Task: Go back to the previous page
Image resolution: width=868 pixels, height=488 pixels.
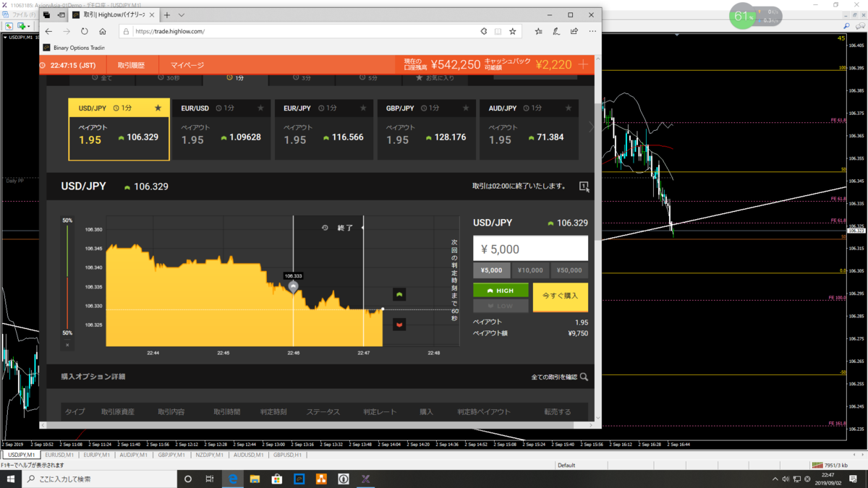Action: coord(48,32)
